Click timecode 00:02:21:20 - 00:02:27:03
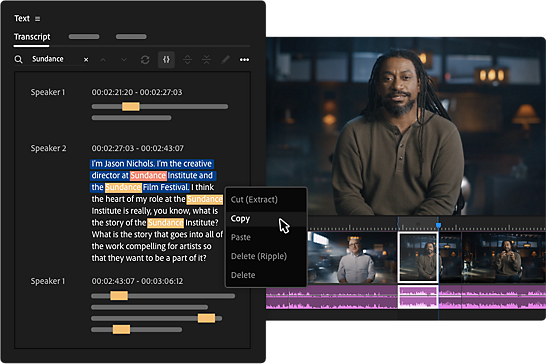This screenshot has height=364, width=546. click(137, 92)
